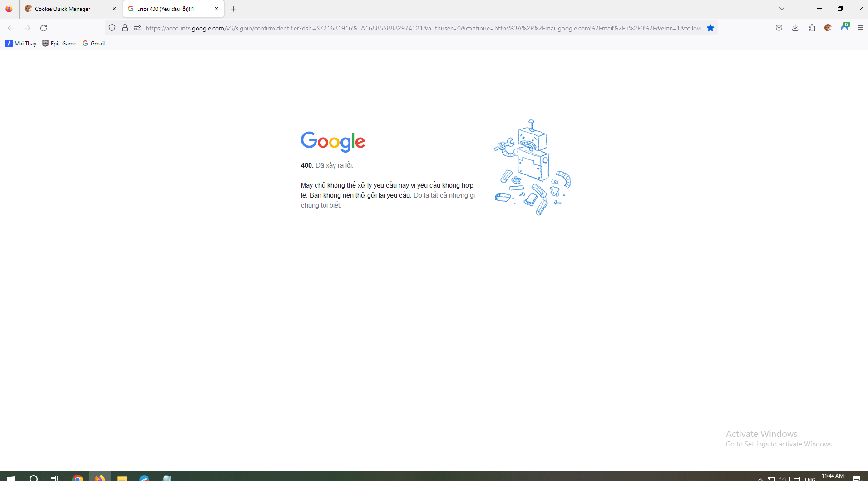Select the Error 400 tab
Viewport: 868px width, 481px height.
[x=173, y=9]
